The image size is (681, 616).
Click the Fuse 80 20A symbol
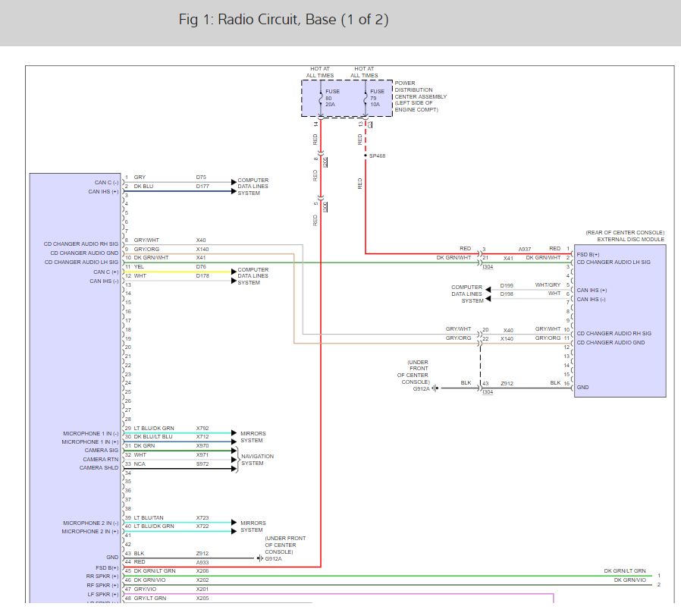point(320,99)
